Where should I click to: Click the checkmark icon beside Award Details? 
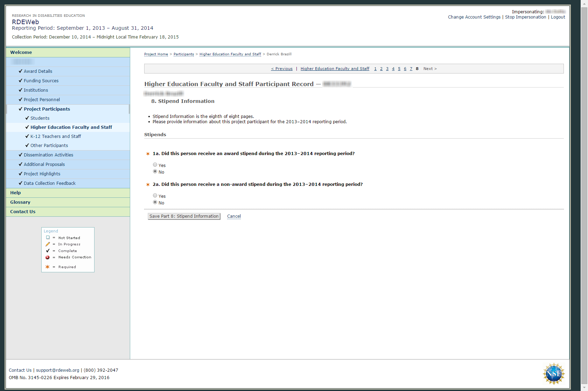pyautogui.click(x=20, y=71)
